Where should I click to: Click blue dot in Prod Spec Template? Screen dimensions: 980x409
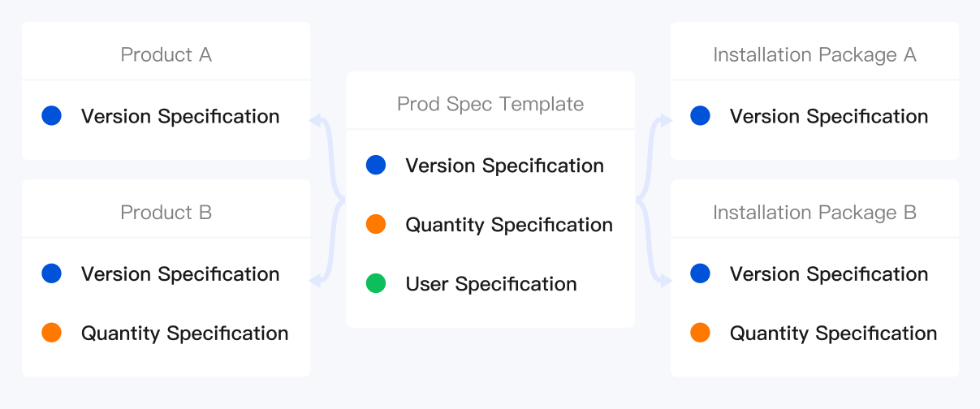376,166
